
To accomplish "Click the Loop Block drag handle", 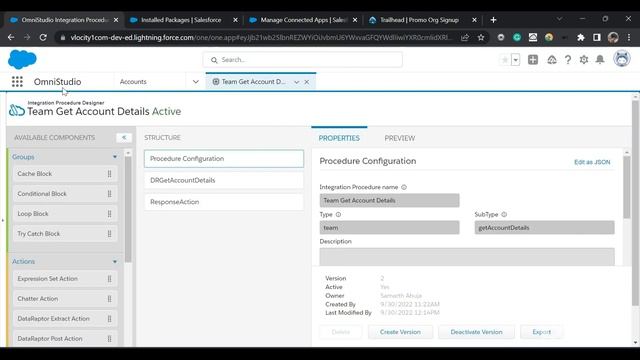I will pyautogui.click(x=109, y=214).
